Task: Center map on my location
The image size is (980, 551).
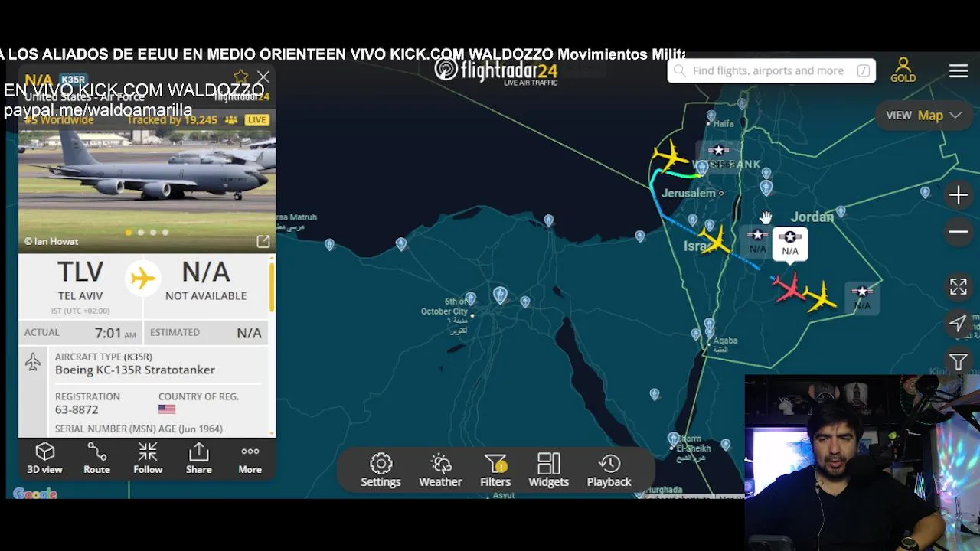Action: click(x=958, y=324)
